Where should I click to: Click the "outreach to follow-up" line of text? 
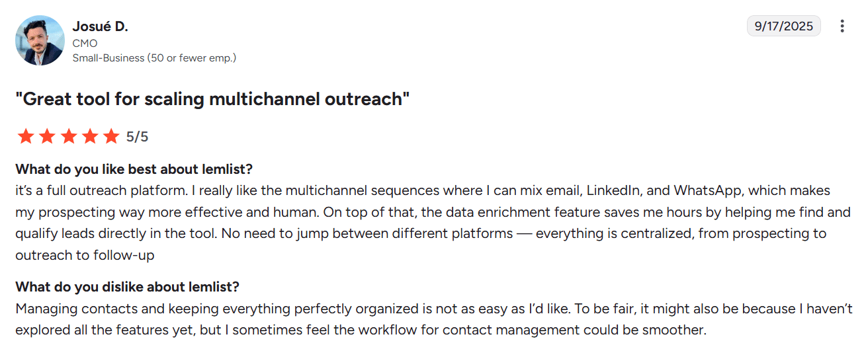(85, 255)
